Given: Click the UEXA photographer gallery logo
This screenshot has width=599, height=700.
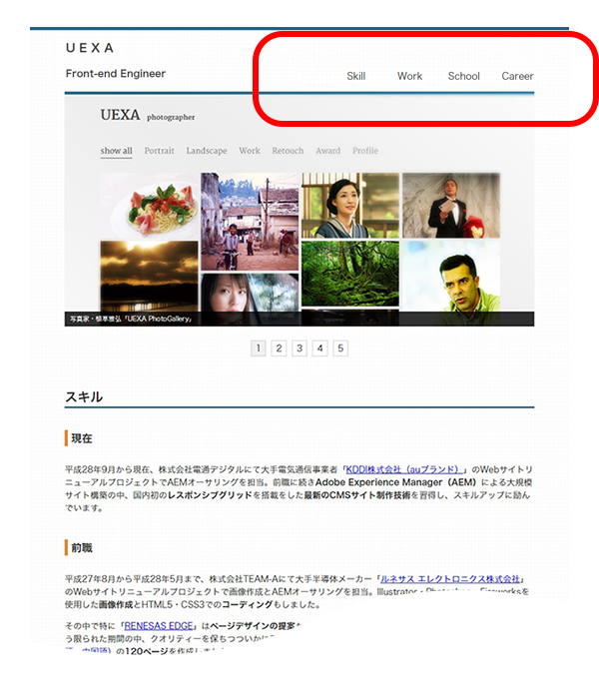Looking at the screenshot, I should 148,115.
